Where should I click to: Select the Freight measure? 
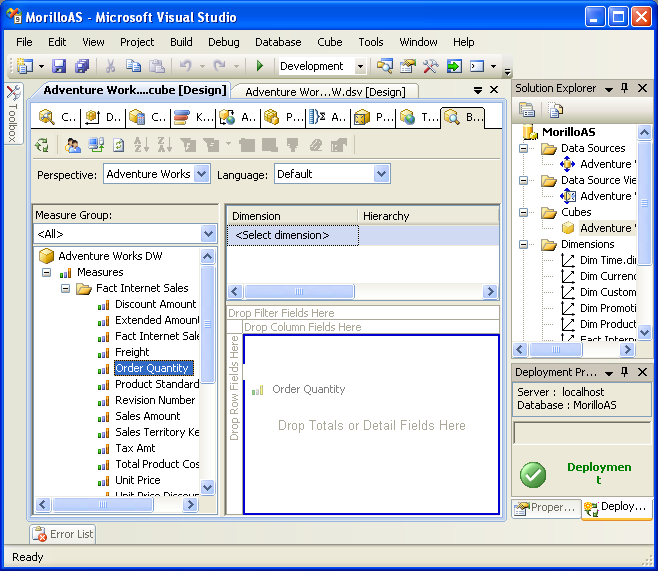[x=132, y=352]
